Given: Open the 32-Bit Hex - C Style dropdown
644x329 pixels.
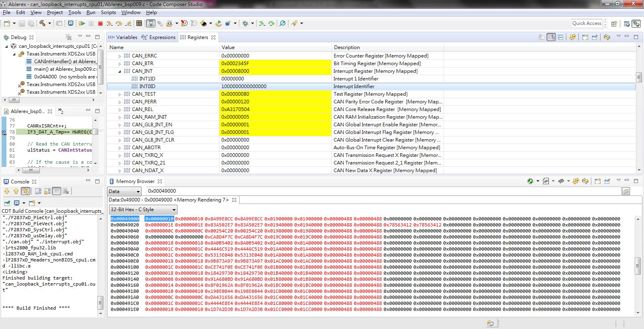Looking at the screenshot, I should [x=143, y=210].
